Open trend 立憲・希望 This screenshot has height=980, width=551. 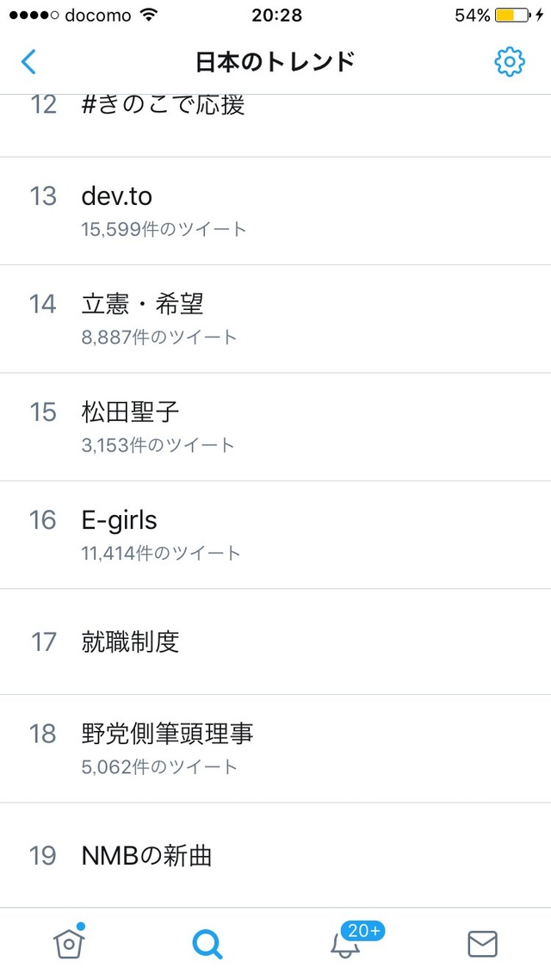(275, 319)
